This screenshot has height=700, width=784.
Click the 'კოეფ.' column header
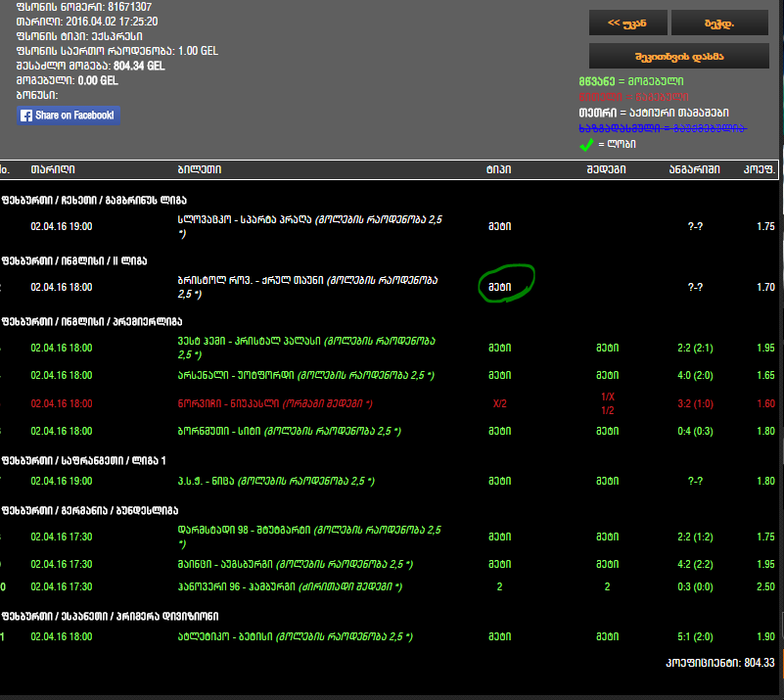[760, 170]
